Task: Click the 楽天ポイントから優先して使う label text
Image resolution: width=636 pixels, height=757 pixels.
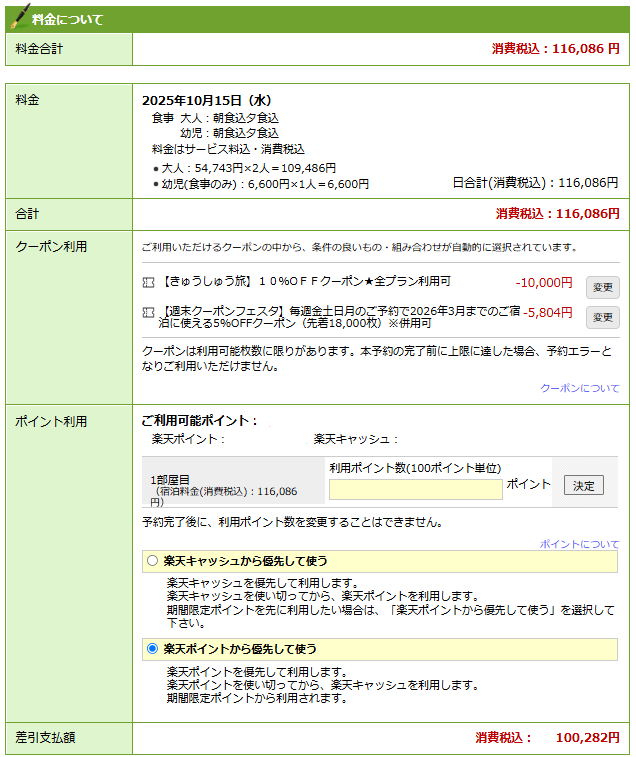Action: click(x=240, y=649)
